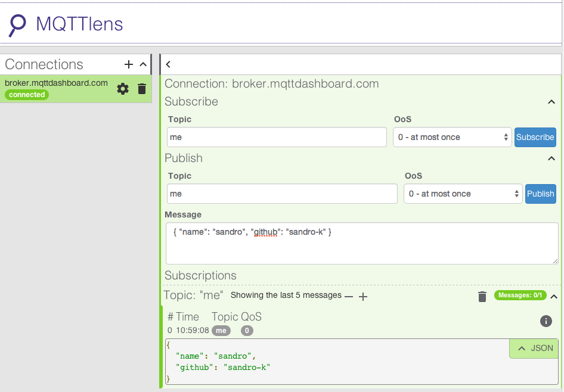Increase number of shown messages

pyautogui.click(x=362, y=296)
